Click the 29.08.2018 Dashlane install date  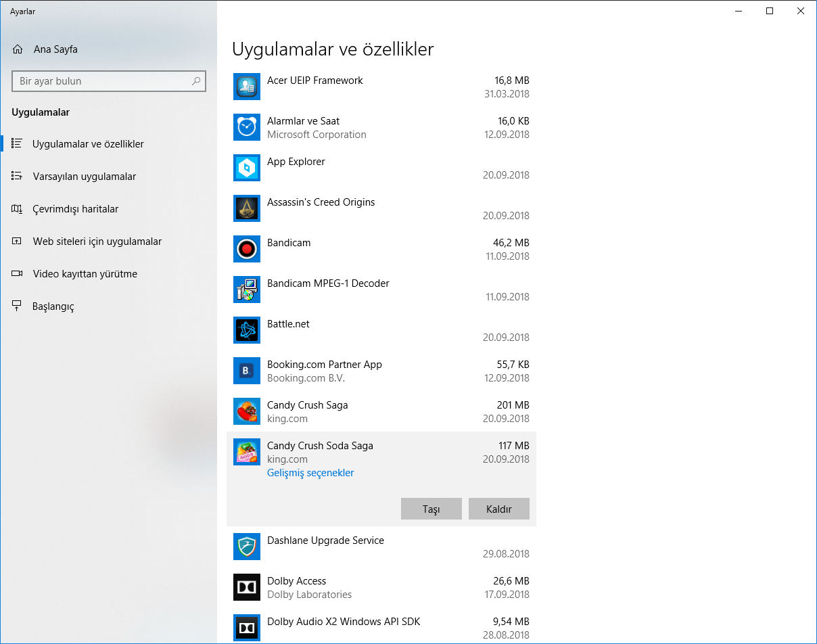coord(507,554)
